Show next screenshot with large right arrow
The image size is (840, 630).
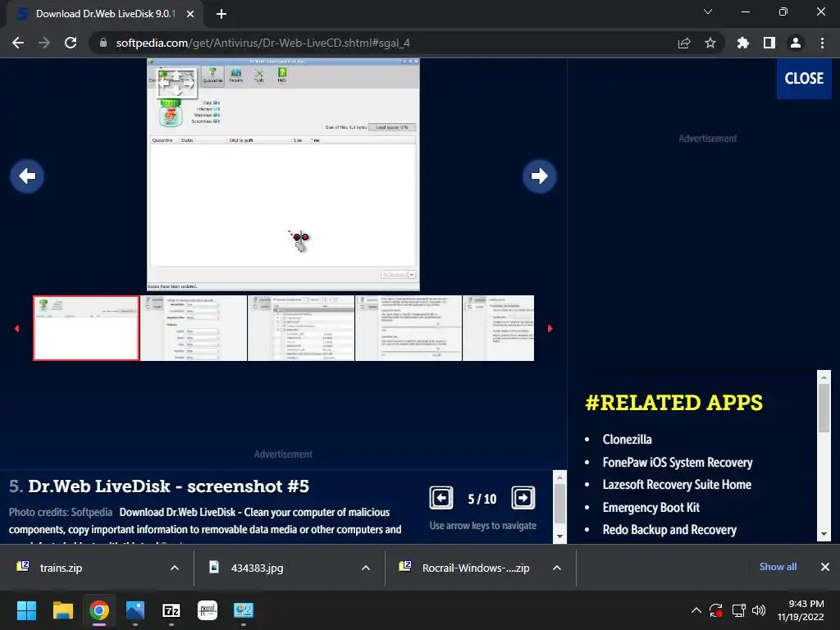click(x=540, y=176)
